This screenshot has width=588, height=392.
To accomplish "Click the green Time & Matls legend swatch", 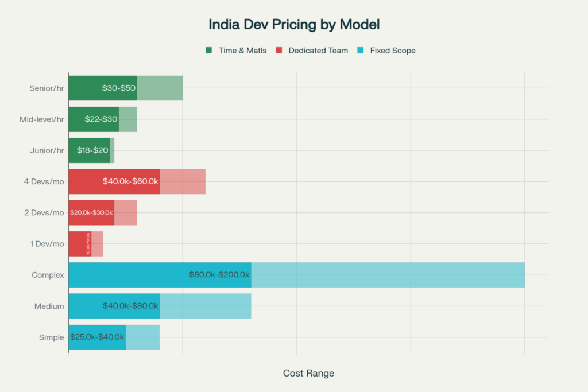I will 209,51.
